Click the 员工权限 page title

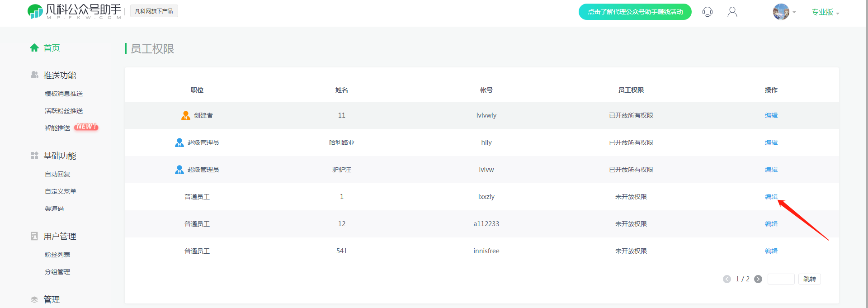[x=152, y=48]
